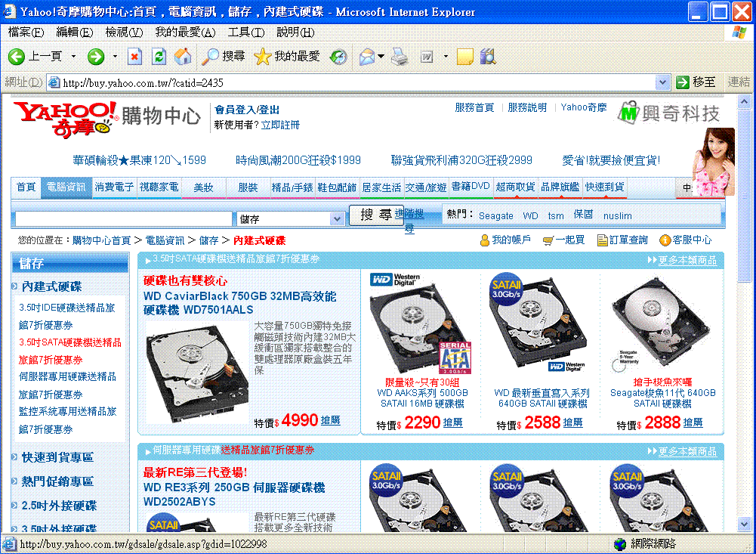Open the Search magnifier toolbar icon
756x554 pixels.
click(211, 57)
